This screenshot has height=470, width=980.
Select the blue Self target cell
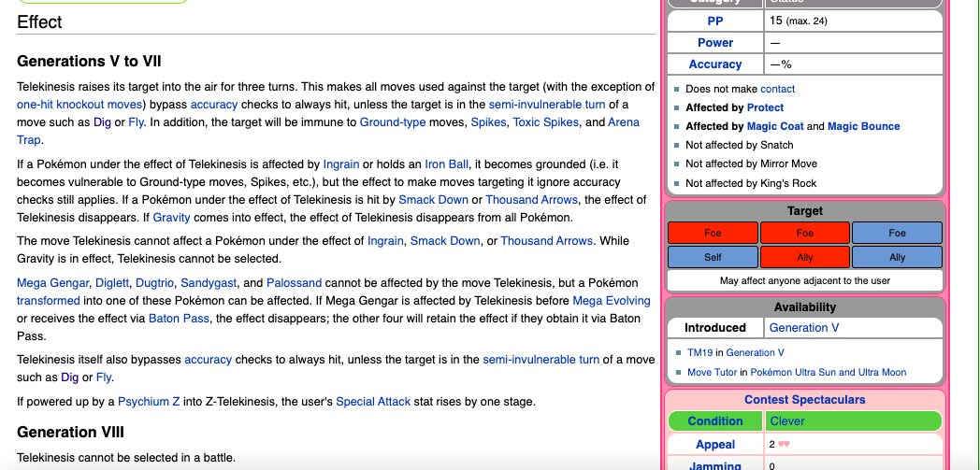(712, 257)
